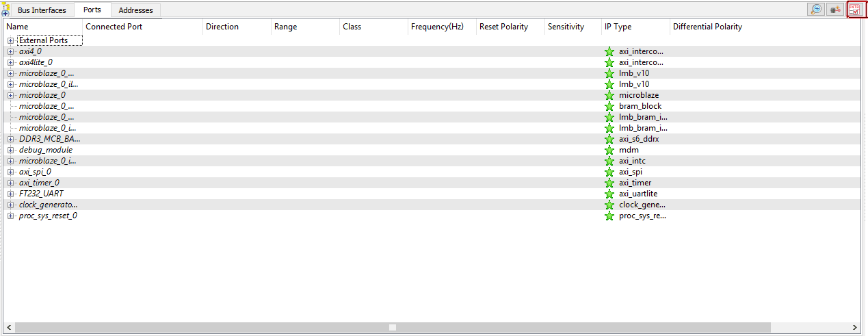
Task: Switch to the Bus Interfaces tab
Action: click(x=42, y=10)
